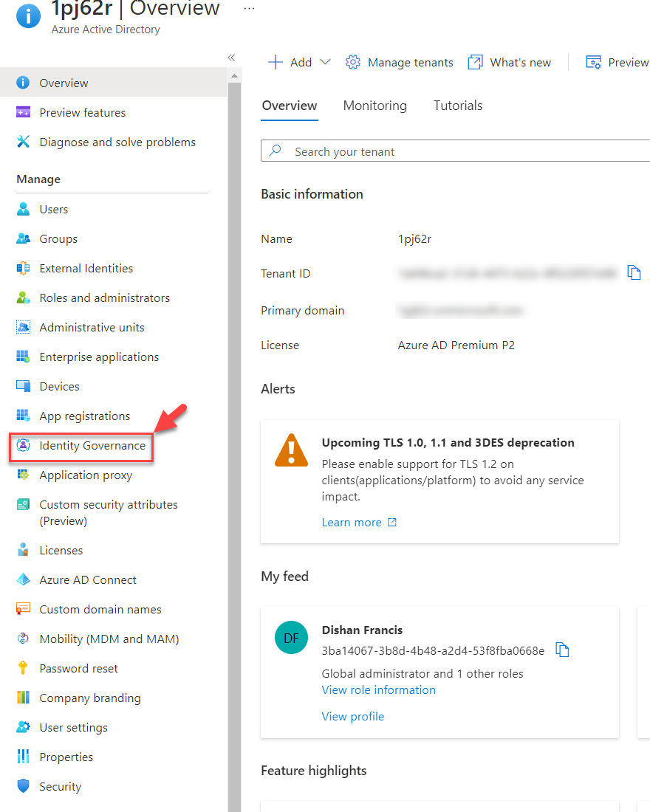Click the sidebar scroll up arrow
The image size is (650, 812).
(235, 76)
